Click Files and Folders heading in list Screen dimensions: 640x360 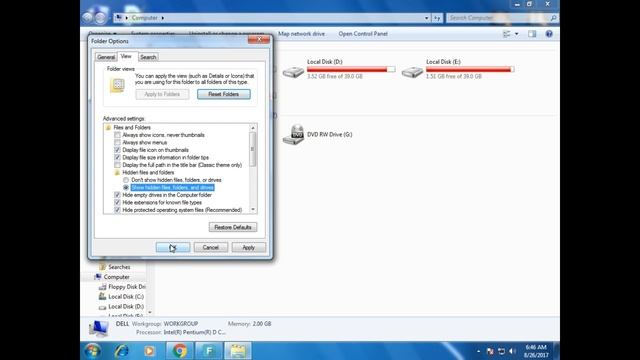[131, 127]
